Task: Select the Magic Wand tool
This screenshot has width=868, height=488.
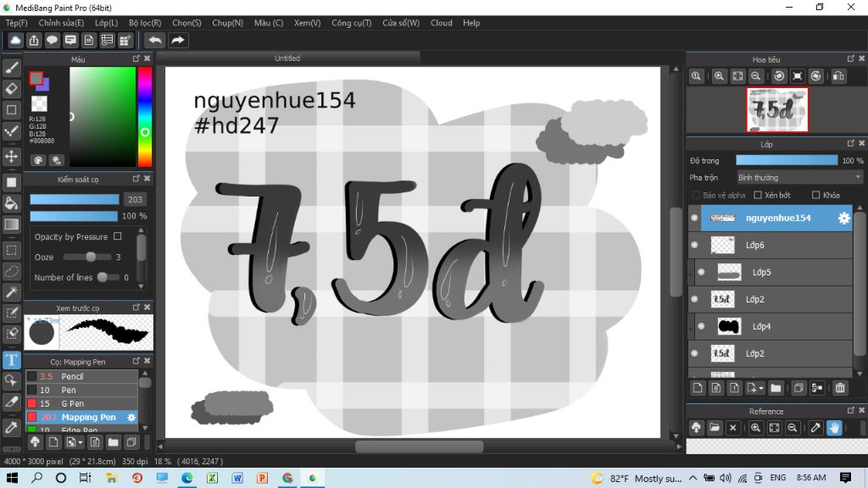Action: pyautogui.click(x=12, y=292)
